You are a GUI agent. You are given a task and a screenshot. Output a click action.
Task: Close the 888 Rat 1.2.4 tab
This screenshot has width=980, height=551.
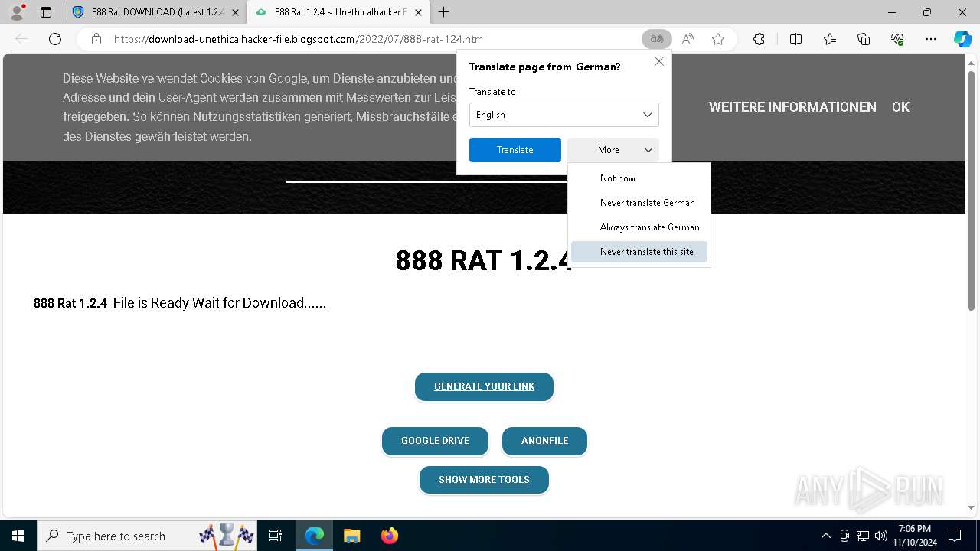click(x=418, y=12)
